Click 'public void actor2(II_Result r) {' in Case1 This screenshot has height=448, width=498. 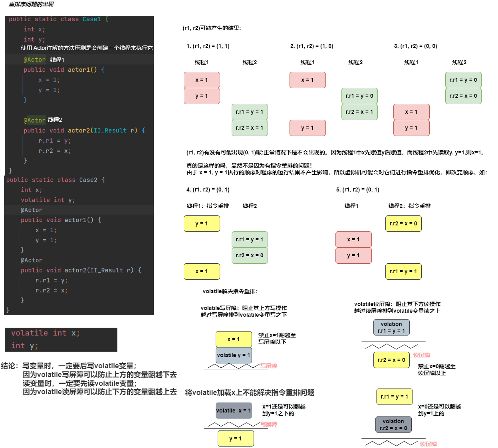(x=84, y=130)
